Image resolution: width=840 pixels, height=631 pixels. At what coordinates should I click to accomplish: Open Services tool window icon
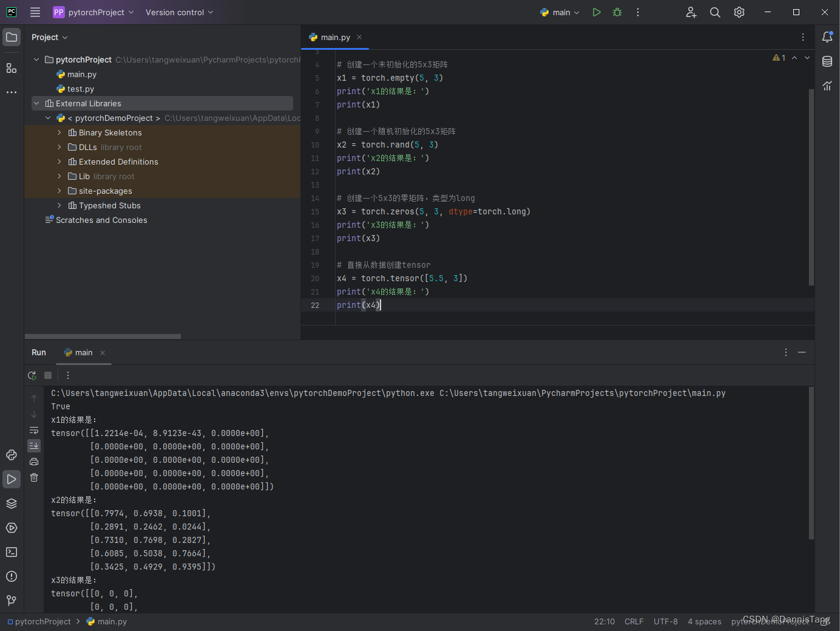(x=12, y=528)
